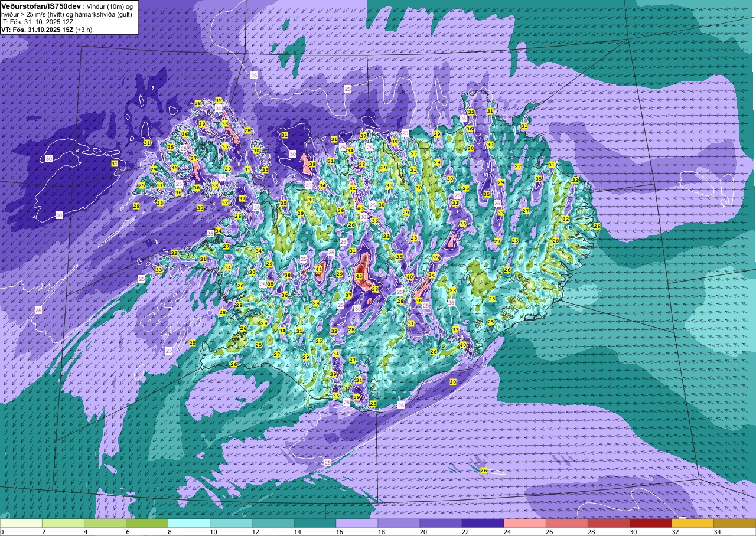Click the yellow 44 gust label on the map
Screen dimensions: 756x536
319,269
